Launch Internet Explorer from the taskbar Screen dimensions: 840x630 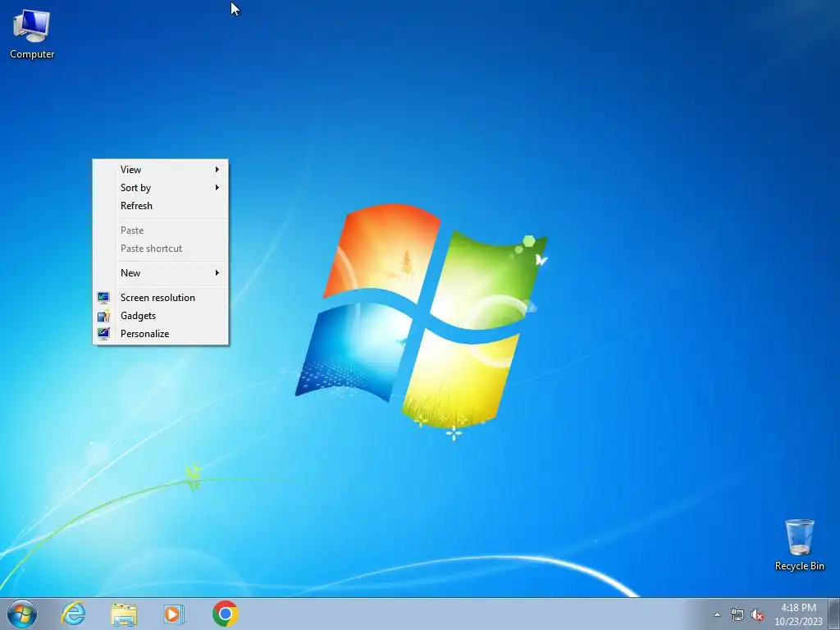click(73, 614)
